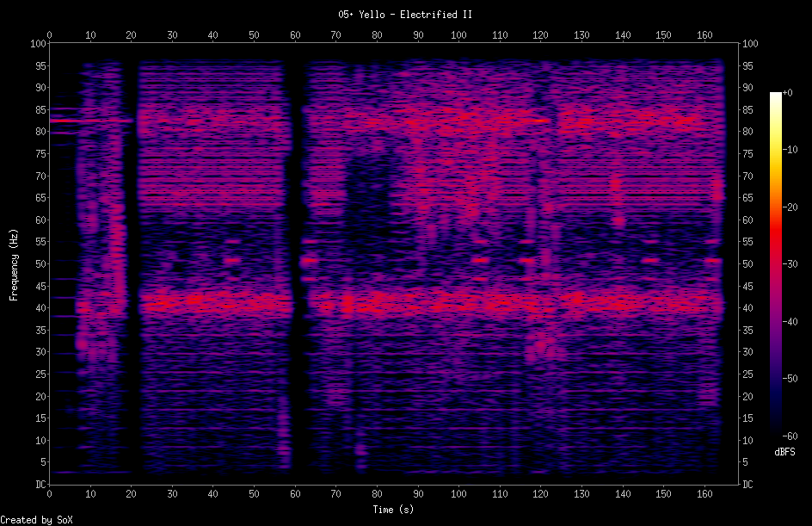Click the "Time (s)" axis label

[x=393, y=510]
